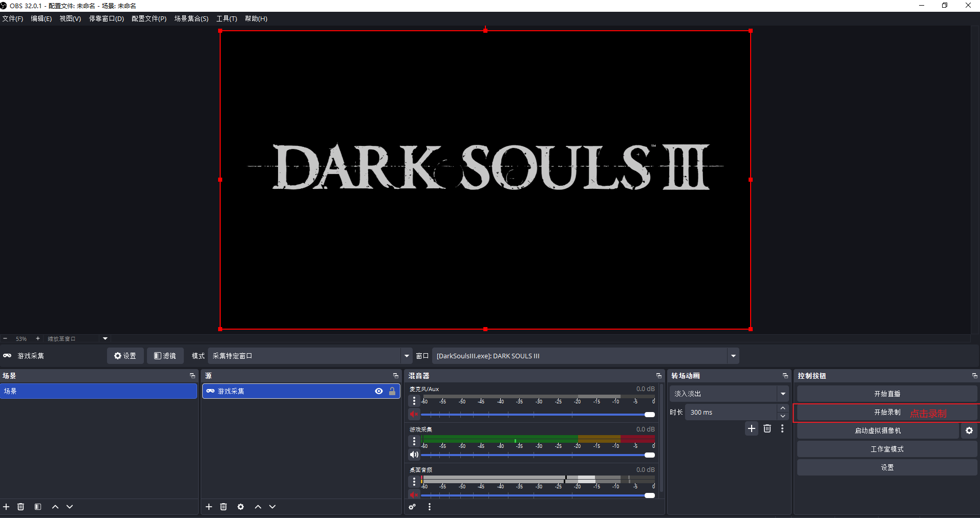The width and height of the screenshot is (980, 518).
Task: Expand the 模式 capture mode dropdown
Action: click(407, 356)
